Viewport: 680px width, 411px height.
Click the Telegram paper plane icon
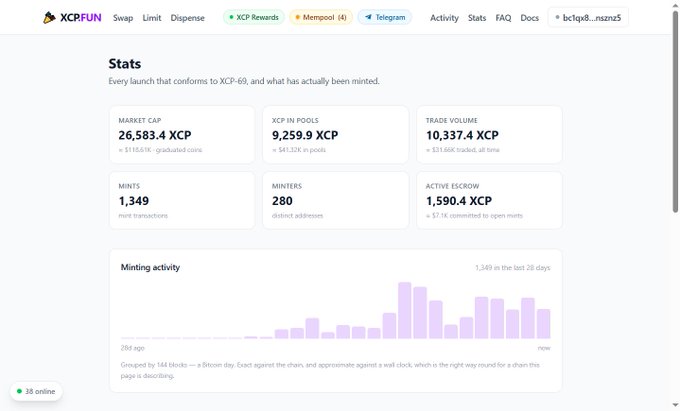(368, 17)
